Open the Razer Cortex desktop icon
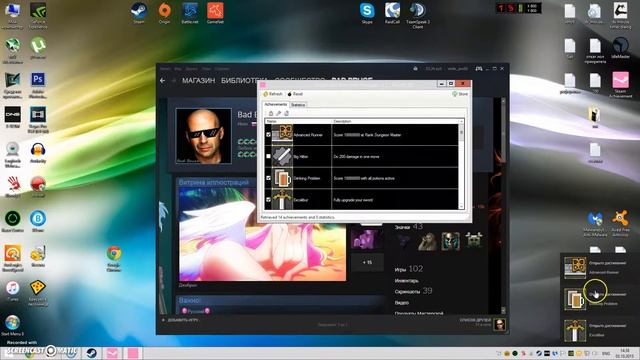The width and height of the screenshot is (640, 360). coord(13,221)
